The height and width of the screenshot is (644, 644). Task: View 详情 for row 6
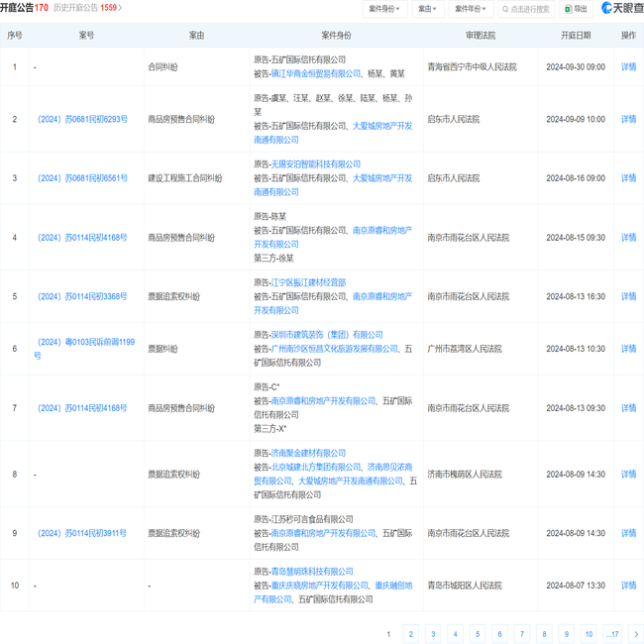point(628,349)
